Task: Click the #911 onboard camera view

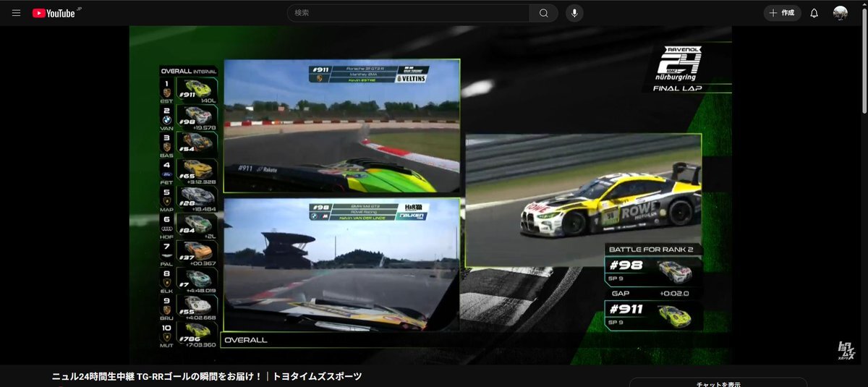Action: [341, 127]
